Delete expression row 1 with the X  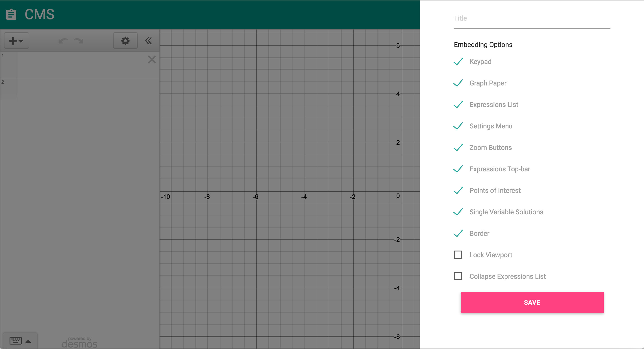(152, 60)
